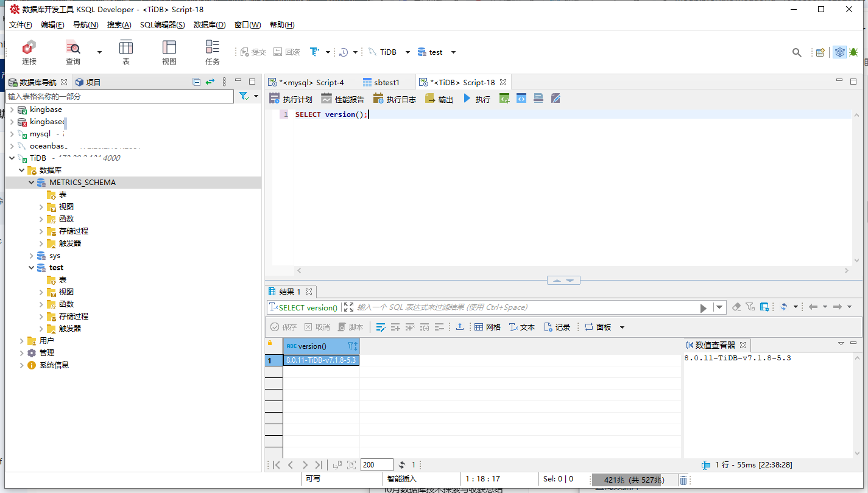
Task: Open the 任务 (Tasks) toolbar icon
Action: (x=212, y=52)
